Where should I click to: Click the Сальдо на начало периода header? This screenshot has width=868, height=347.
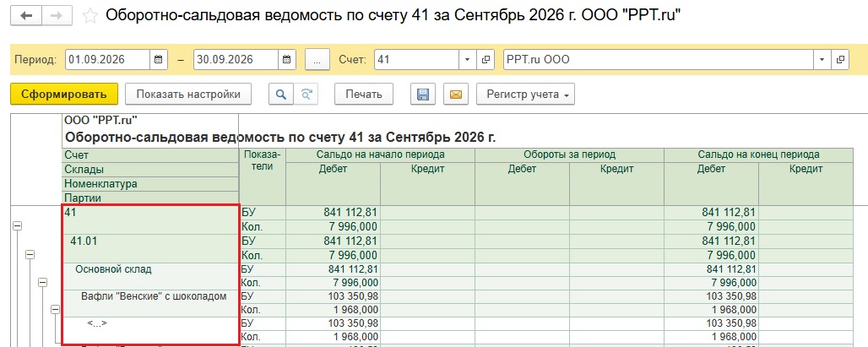[x=380, y=155]
